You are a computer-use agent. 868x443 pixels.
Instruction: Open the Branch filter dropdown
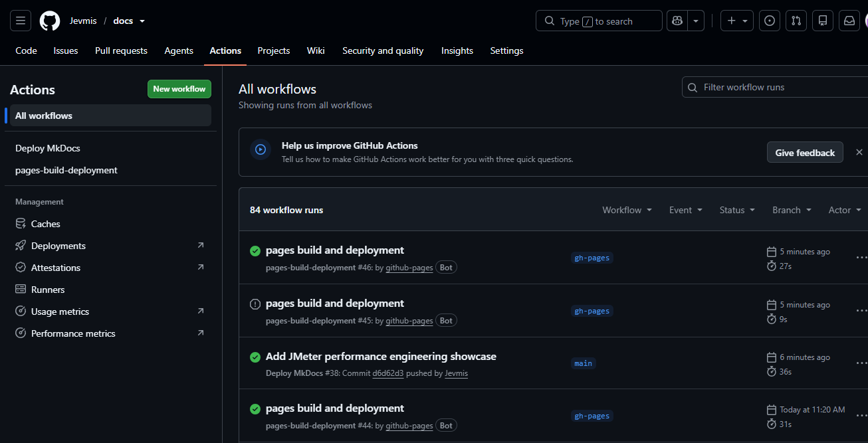pos(792,210)
